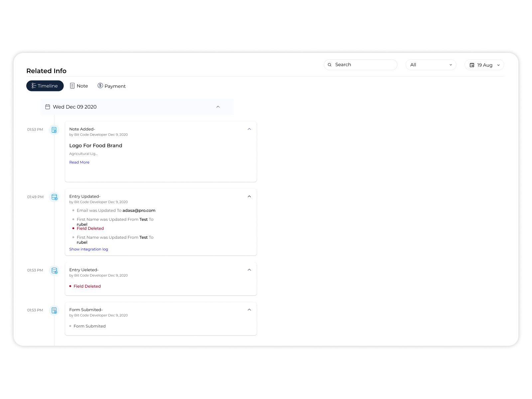Click the dollar Payment icon
Screen dimensions: 532x399
point(100,86)
